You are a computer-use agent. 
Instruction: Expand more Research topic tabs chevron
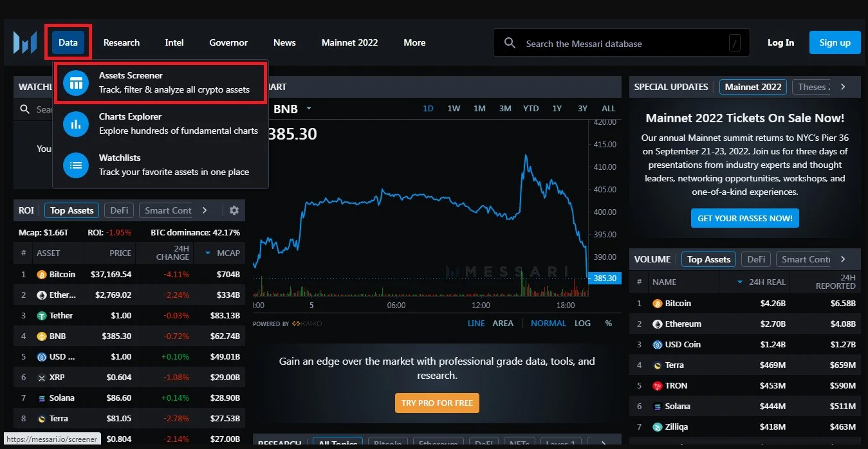pyautogui.click(x=604, y=444)
